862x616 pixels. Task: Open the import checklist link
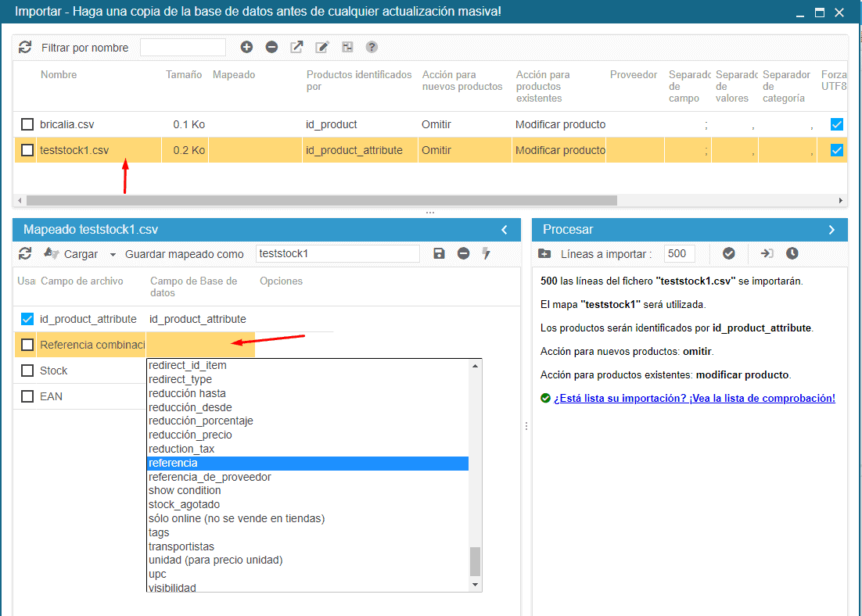pos(695,398)
